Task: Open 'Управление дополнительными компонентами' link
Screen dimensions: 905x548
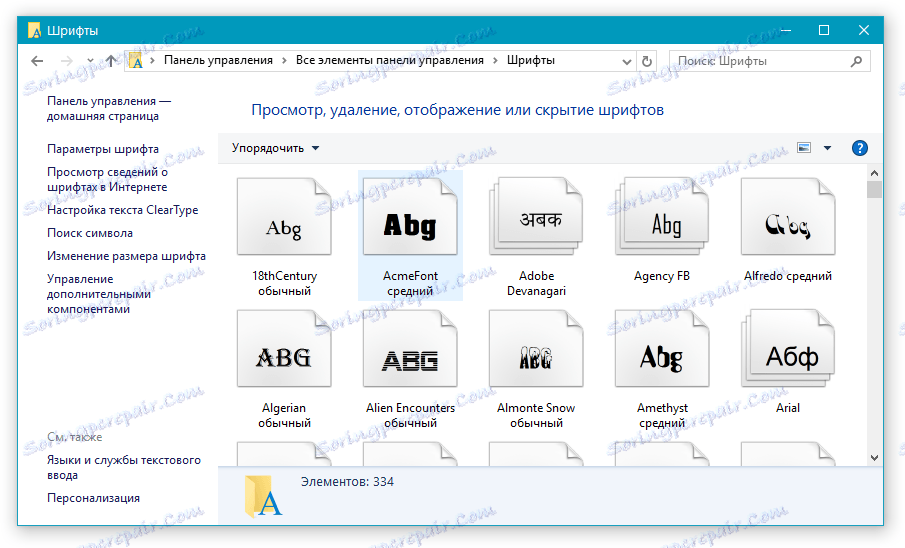Action: [99, 294]
